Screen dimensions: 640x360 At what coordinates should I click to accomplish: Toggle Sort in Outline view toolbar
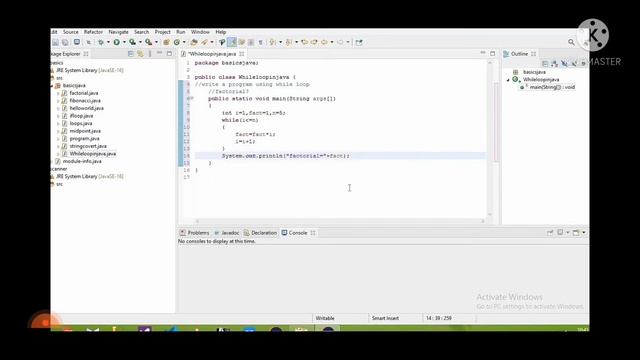[x=554, y=63]
